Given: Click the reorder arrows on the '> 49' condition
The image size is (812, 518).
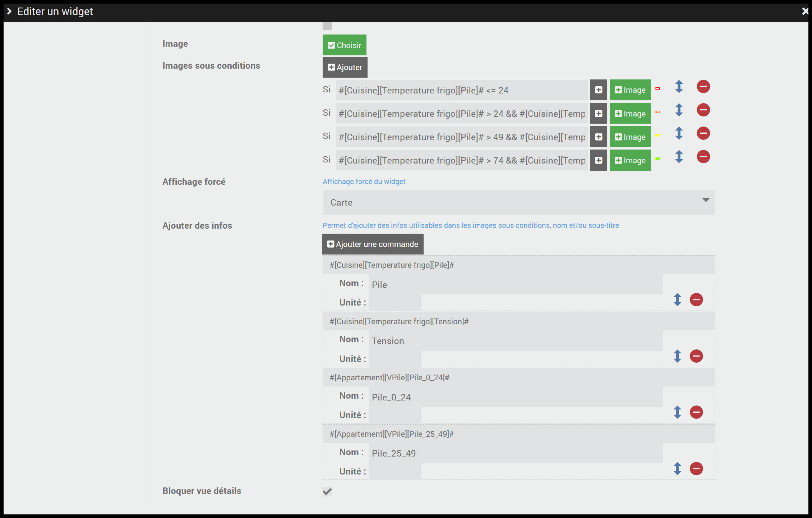Looking at the screenshot, I should (679, 133).
